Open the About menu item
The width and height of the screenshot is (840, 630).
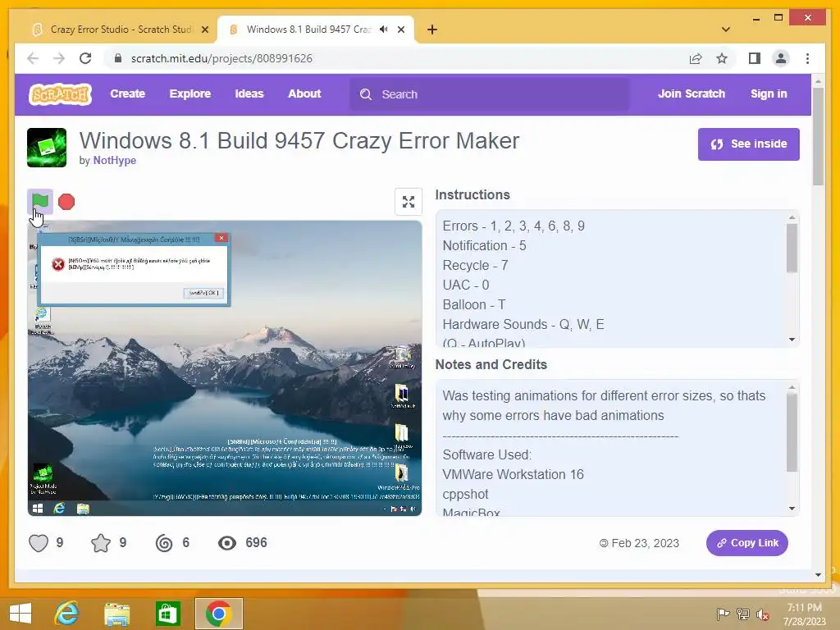pyautogui.click(x=304, y=94)
